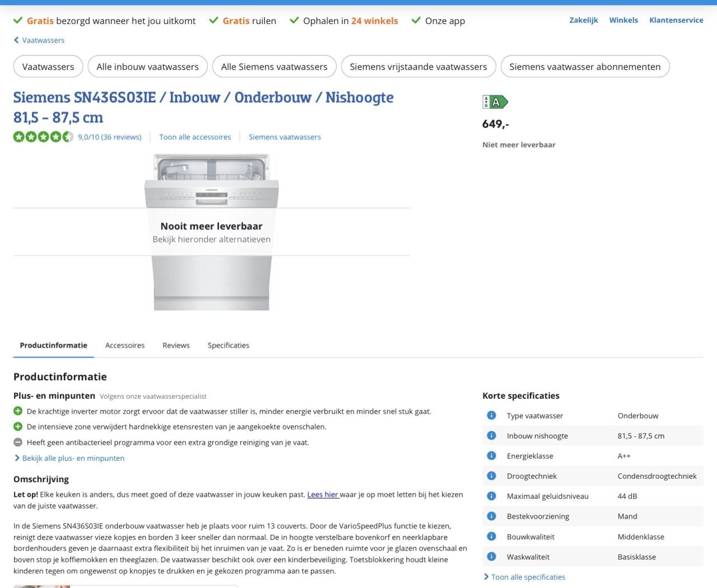Screen dimensions: 717x588
Task: Open the Winkels link
Action: pos(623,20)
